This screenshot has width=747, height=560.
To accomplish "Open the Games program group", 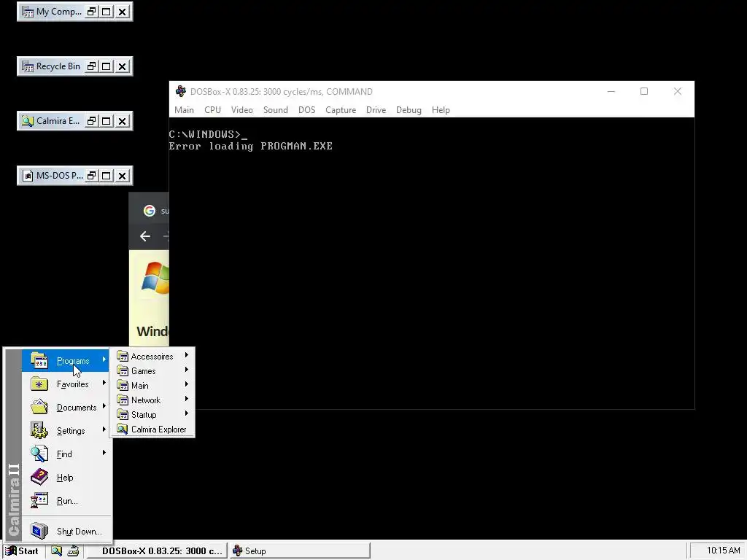I will [x=152, y=371].
